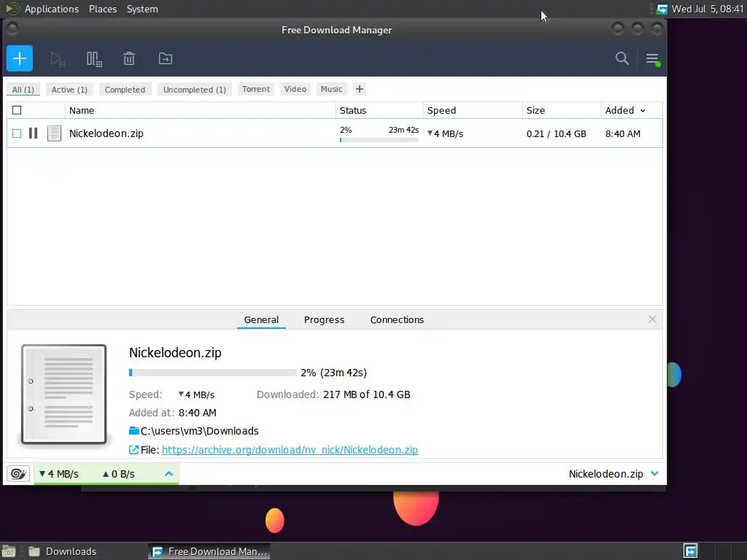Screen dimensions: 747x560
Task: Filter by Music downloads
Action: [332, 89]
